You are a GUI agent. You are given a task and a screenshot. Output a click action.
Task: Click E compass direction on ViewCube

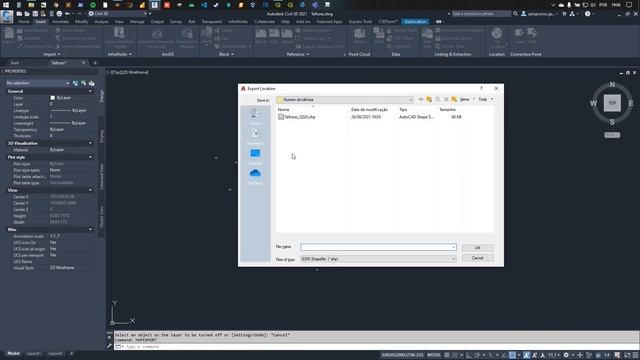[x=631, y=103]
